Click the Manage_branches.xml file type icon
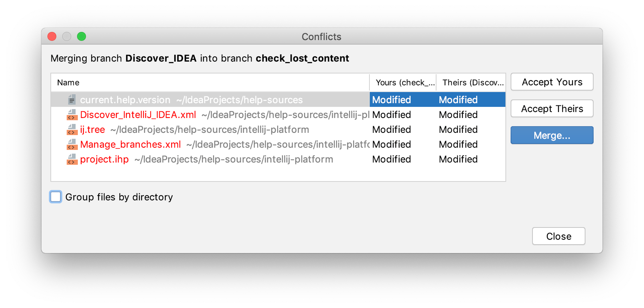Image resolution: width=644 pixels, height=308 pixels. click(x=72, y=144)
